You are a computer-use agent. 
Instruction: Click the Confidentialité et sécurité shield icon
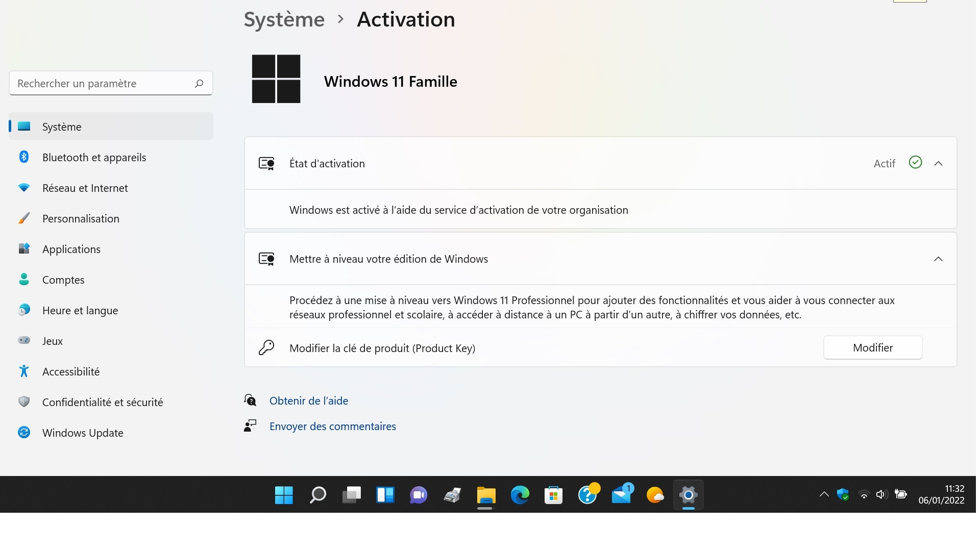coord(24,402)
